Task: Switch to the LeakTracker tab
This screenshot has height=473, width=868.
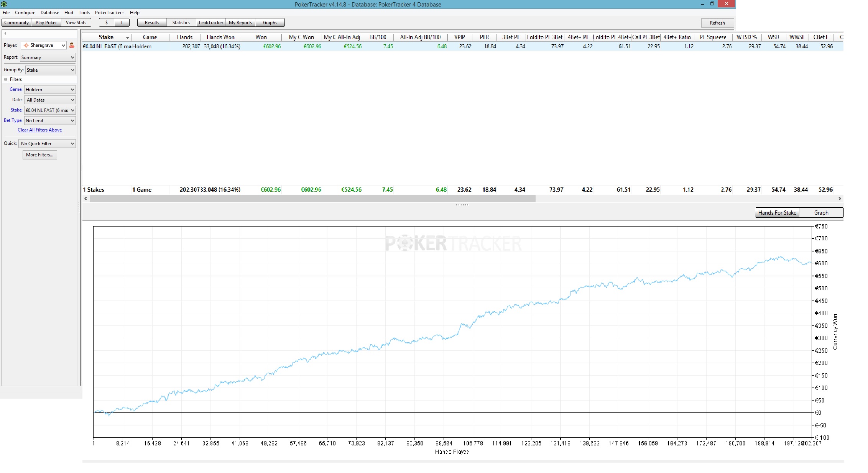Action: click(x=211, y=23)
